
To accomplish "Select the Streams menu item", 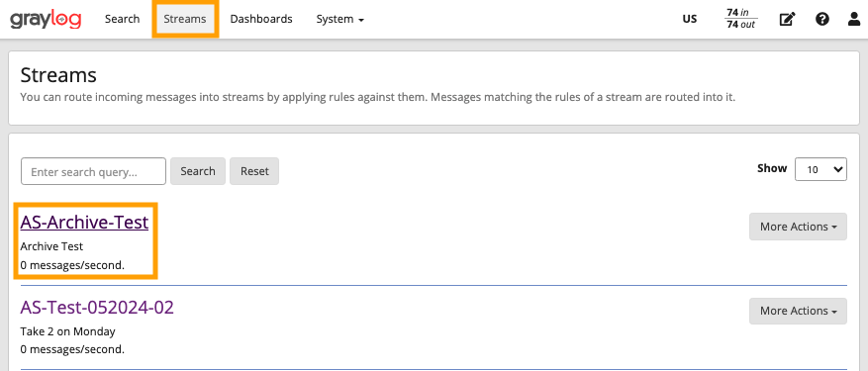I will point(185,19).
